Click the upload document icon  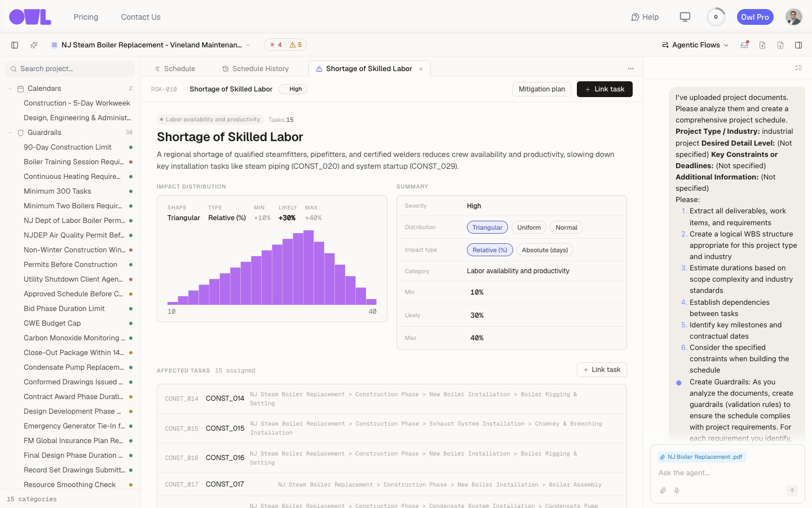(762, 45)
